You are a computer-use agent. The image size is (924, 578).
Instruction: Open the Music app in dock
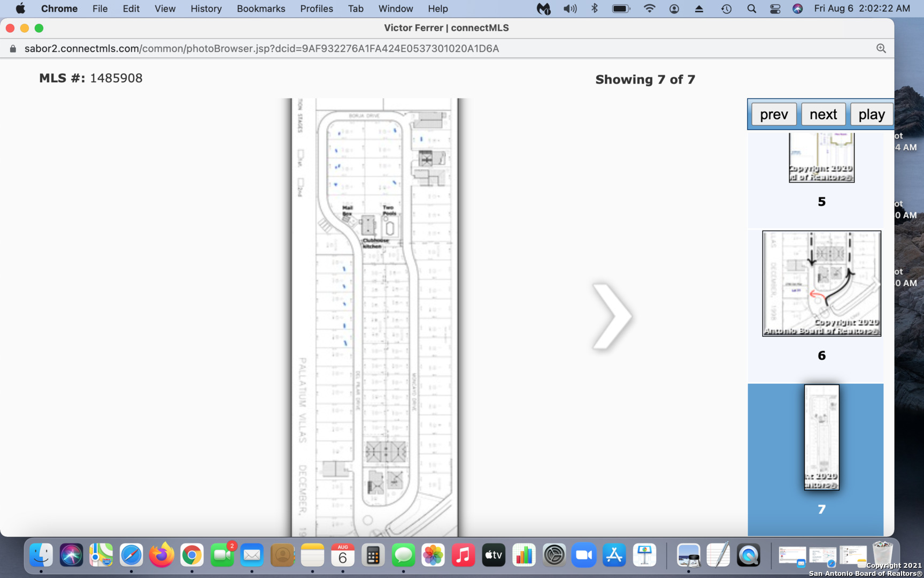click(463, 556)
